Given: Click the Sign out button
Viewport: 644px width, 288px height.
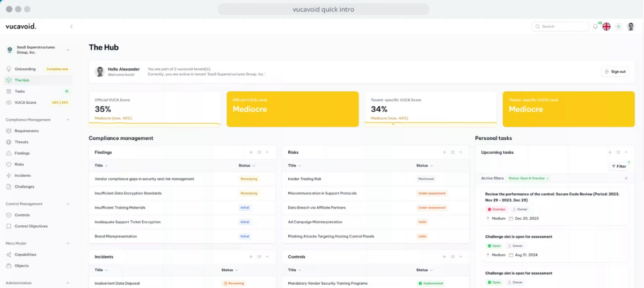Looking at the screenshot, I should [615, 71].
